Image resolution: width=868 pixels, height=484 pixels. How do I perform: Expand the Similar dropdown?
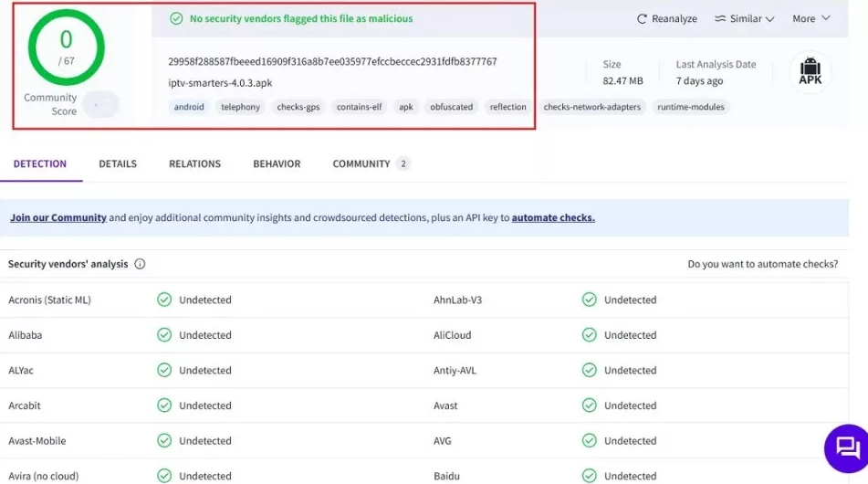(x=745, y=19)
